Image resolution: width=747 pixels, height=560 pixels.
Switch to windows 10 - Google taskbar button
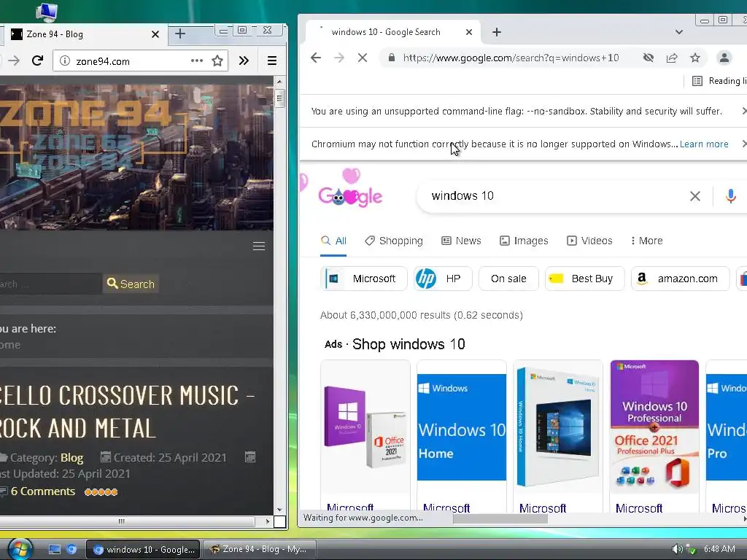144,550
